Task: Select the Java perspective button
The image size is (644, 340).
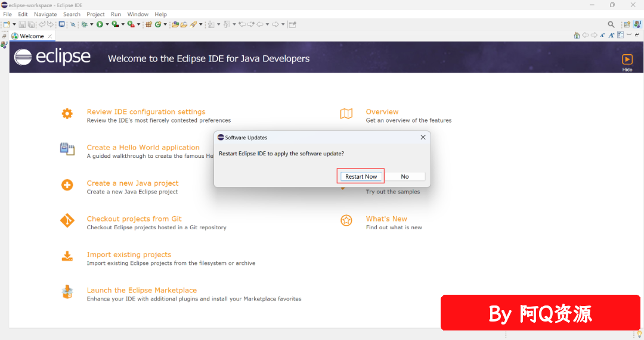Action: pyautogui.click(x=637, y=24)
